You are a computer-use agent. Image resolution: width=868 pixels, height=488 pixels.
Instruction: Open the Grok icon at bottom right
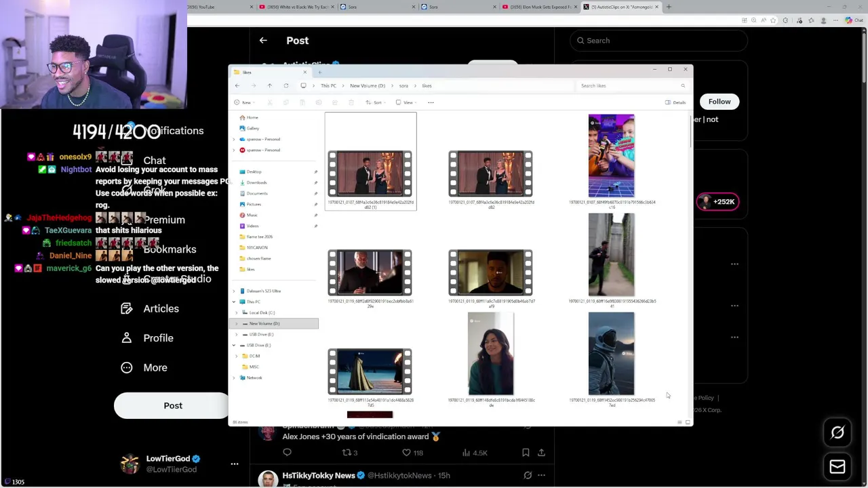(837, 432)
